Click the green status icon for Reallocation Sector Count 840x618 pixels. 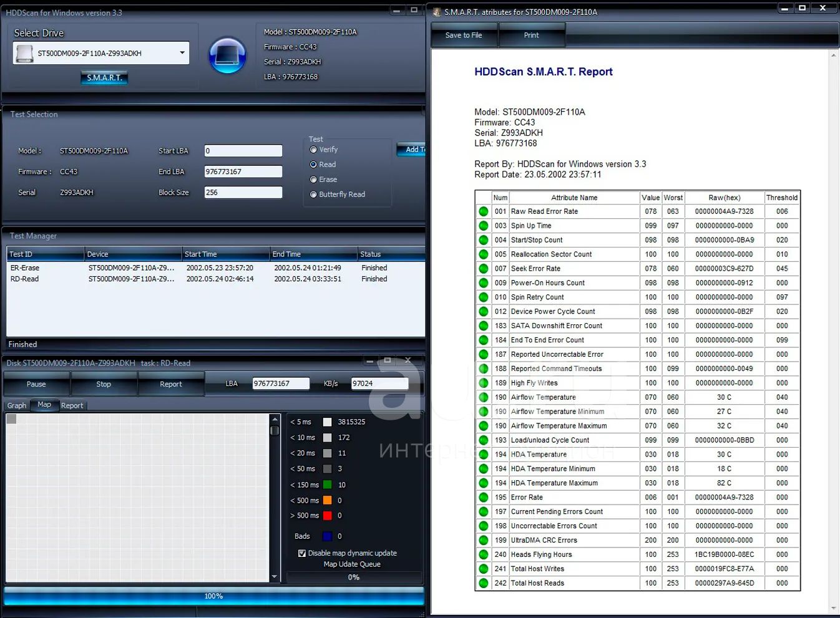click(484, 254)
